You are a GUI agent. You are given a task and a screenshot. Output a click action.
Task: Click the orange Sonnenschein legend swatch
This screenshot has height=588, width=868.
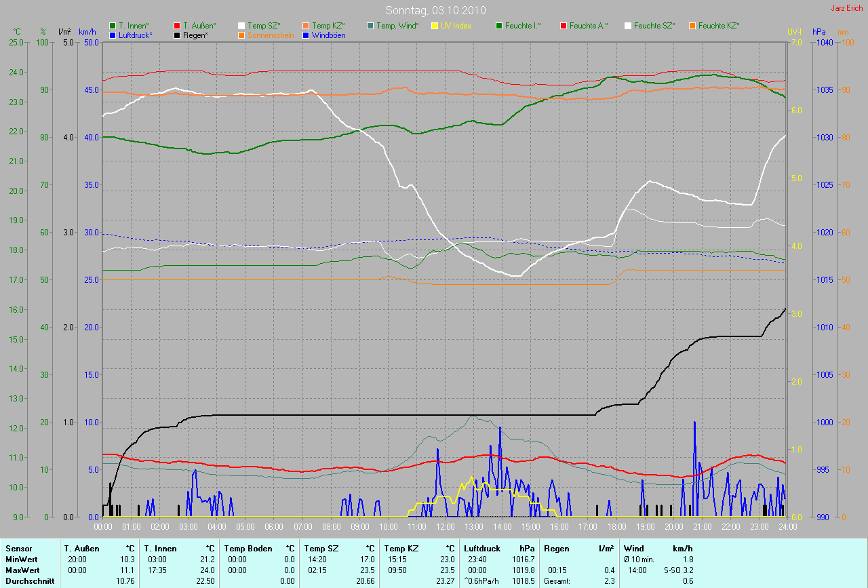tap(241, 35)
